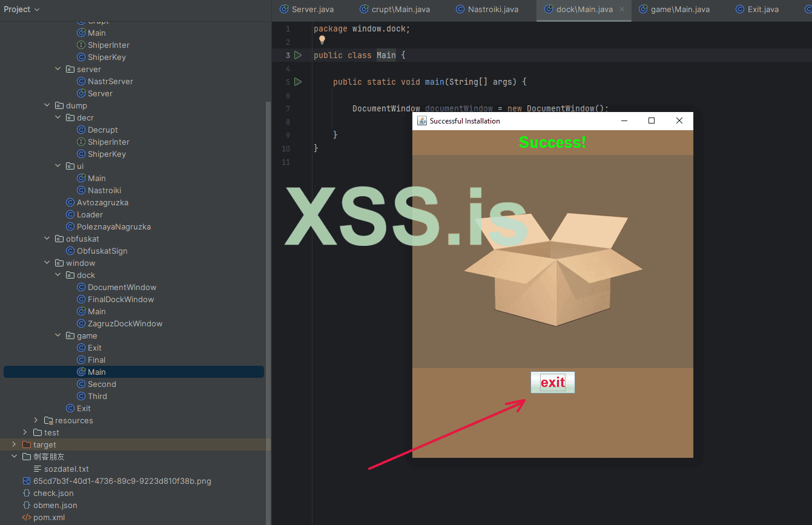This screenshot has height=525, width=812.
Task: Click the yellow lightbulb quick-fix icon
Action: click(322, 40)
